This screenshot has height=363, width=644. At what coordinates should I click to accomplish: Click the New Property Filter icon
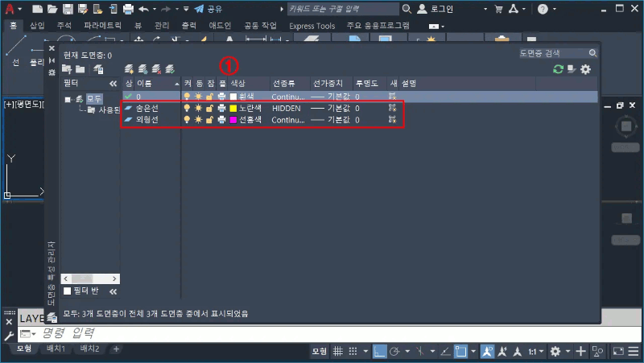pyautogui.click(x=67, y=69)
